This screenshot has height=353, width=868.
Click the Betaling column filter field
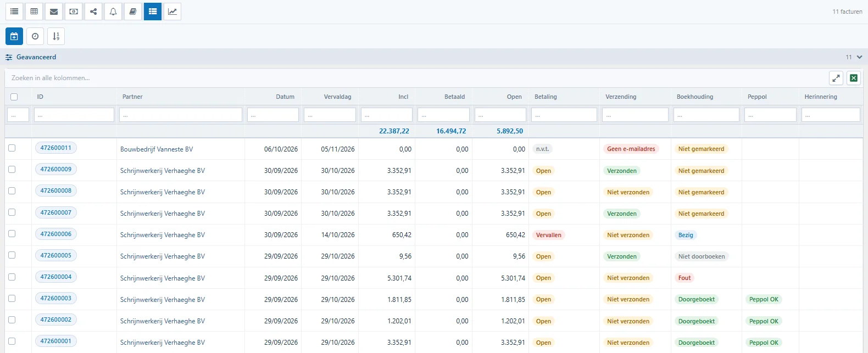pos(564,115)
